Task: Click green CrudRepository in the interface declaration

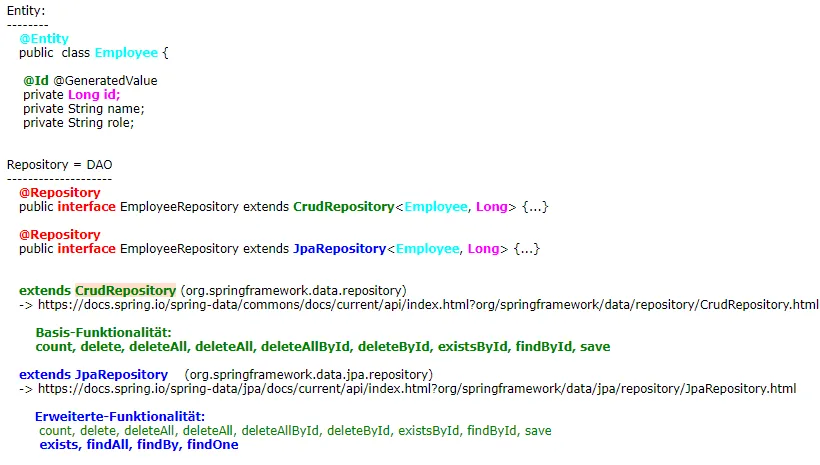Action: [344, 207]
